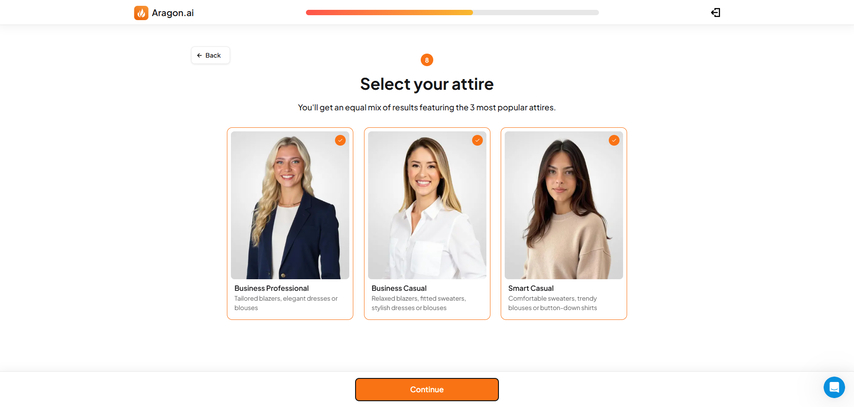854x407 pixels.
Task: Click the Business Professional photo thumbnail
Action: [x=290, y=205]
